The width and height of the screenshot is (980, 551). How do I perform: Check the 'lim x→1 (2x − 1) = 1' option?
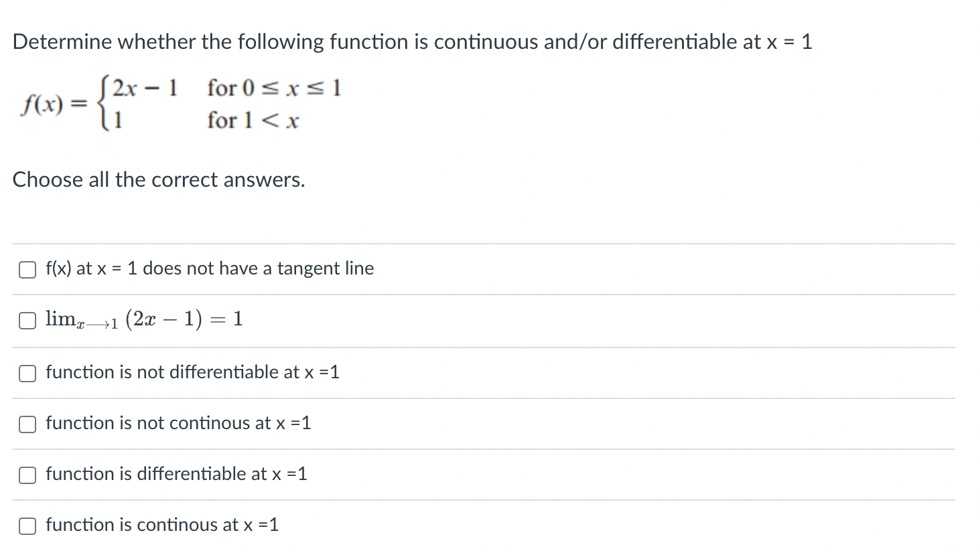[x=27, y=320]
